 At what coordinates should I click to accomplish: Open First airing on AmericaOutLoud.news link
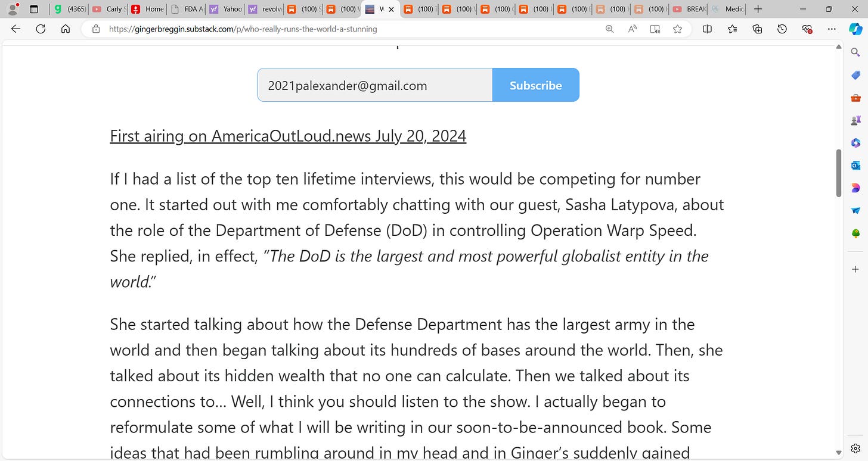288,136
